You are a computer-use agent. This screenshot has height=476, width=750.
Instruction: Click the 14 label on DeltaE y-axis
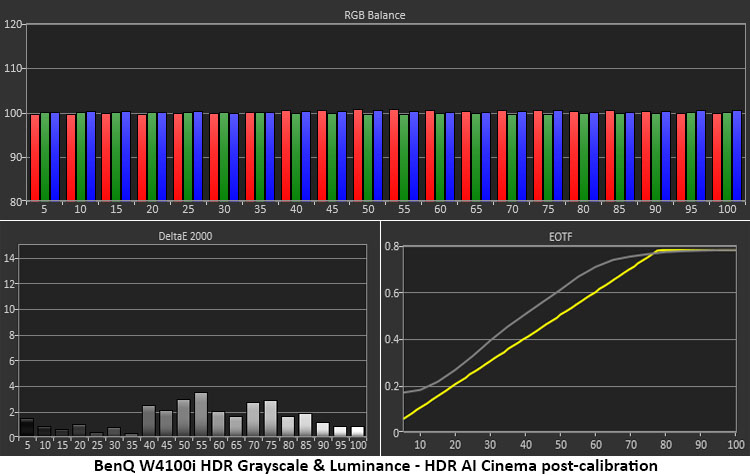pyautogui.click(x=11, y=258)
